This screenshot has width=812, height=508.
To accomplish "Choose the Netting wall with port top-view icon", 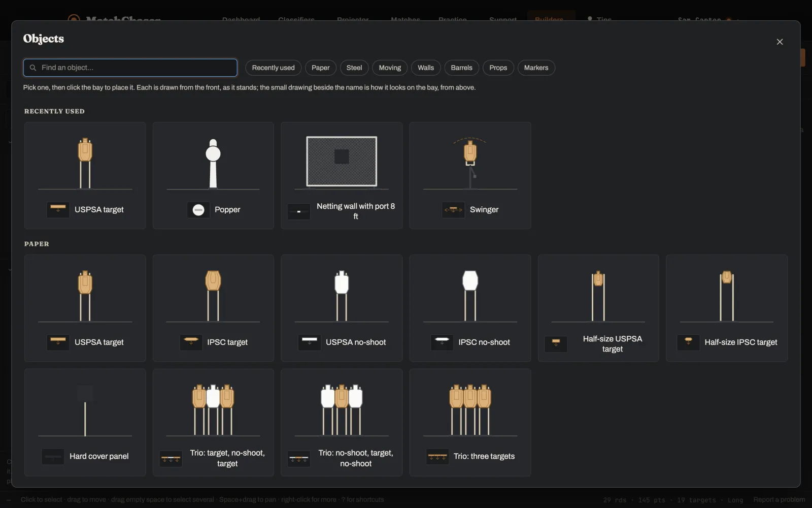I will pos(299,211).
